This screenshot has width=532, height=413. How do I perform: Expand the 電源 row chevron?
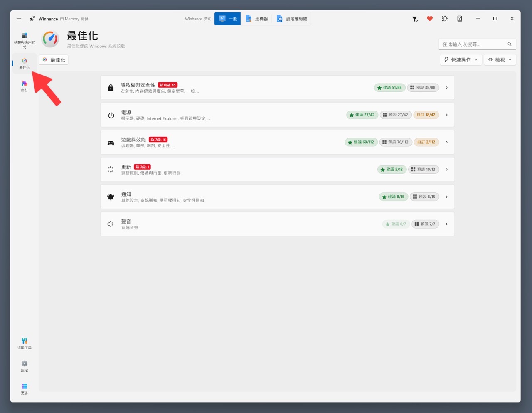coord(446,115)
